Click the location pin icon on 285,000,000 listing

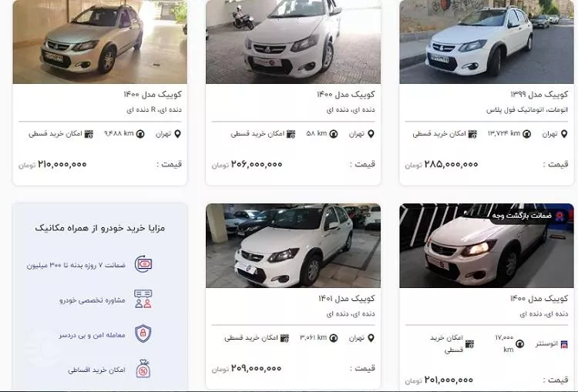[564, 134]
